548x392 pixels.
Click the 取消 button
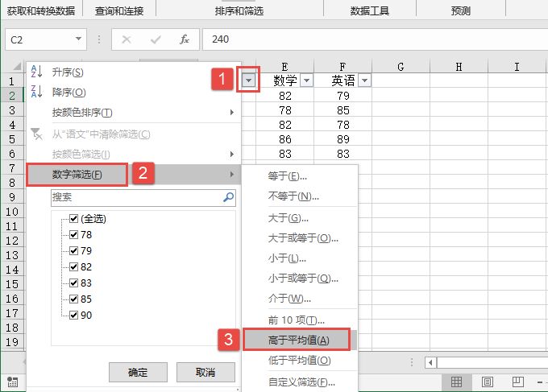click(x=205, y=372)
